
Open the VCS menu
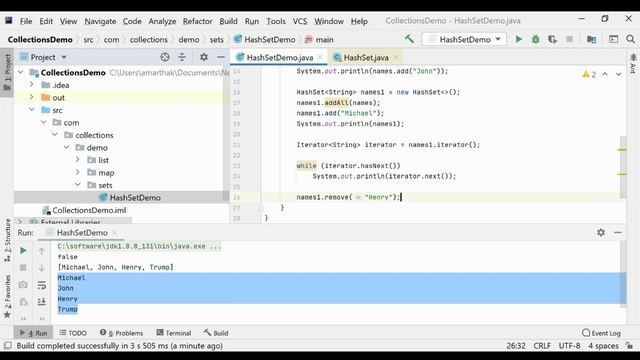click(x=300, y=21)
